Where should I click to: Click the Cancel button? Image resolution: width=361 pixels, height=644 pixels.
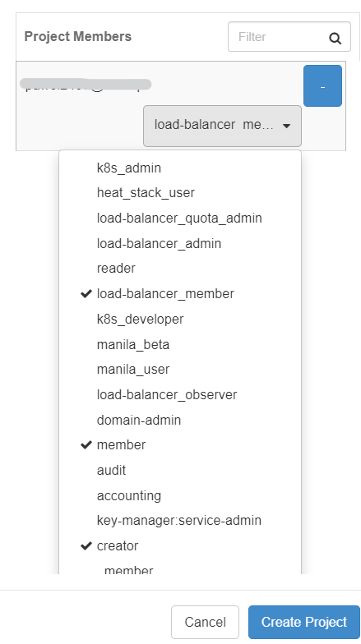(206, 622)
